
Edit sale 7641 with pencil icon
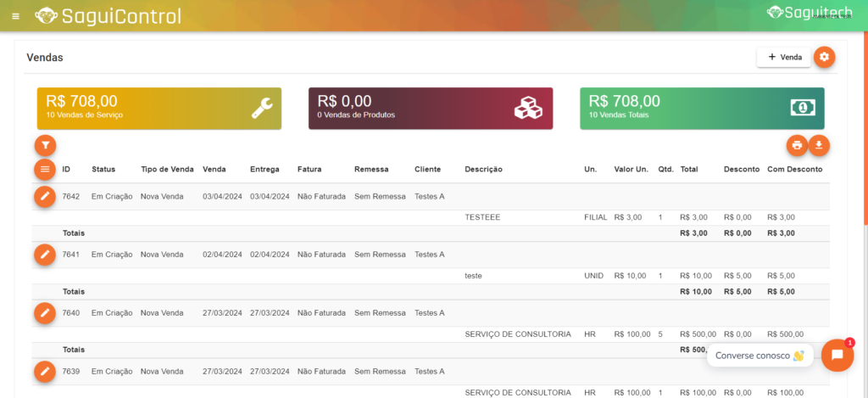pos(45,254)
